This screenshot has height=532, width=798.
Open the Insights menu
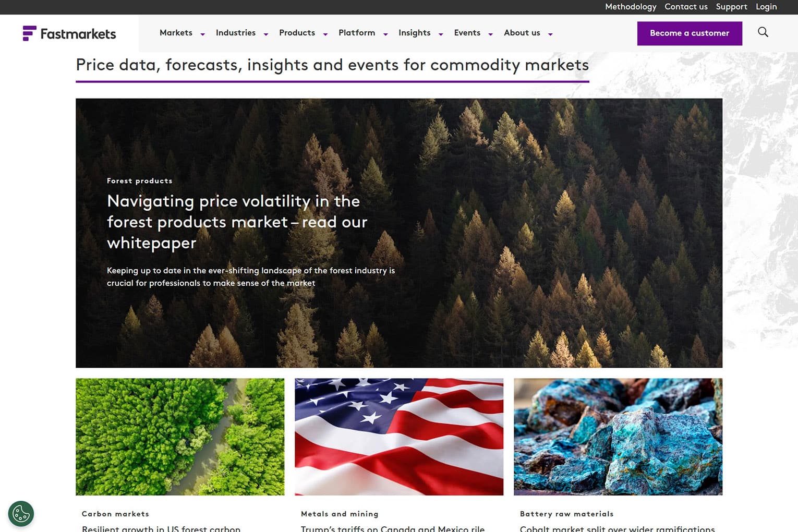click(414, 33)
